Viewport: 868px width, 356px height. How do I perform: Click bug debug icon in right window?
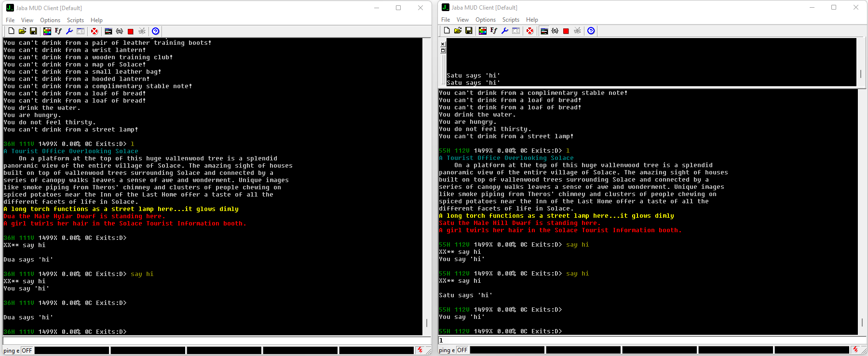[577, 30]
